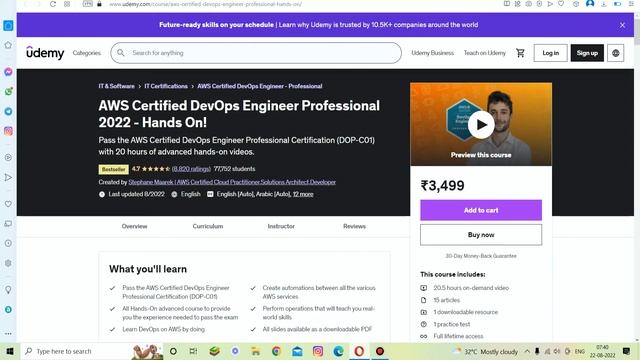Open Messenger in Opera sidebar
This screenshot has height=360, width=640.
pyautogui.click(x=8, y=72)
